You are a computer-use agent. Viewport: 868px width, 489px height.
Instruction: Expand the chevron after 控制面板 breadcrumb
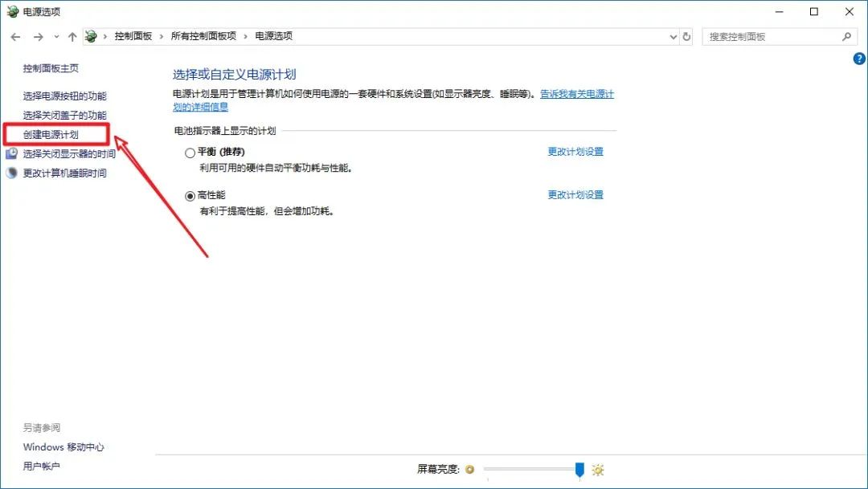click(161, 37)
